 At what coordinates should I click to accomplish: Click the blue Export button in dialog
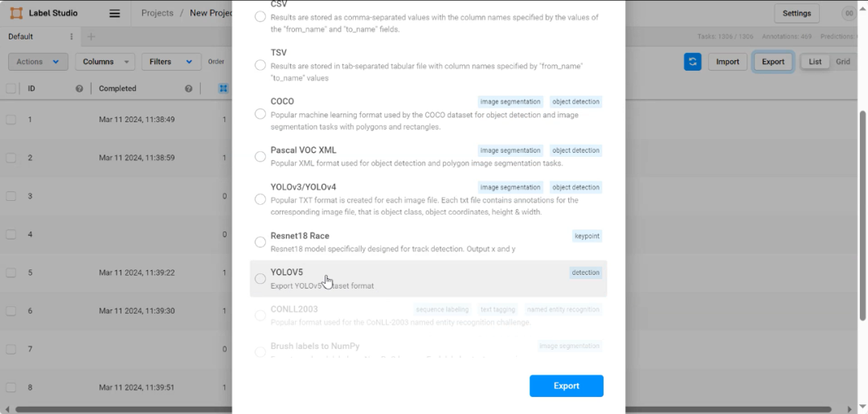566,386
